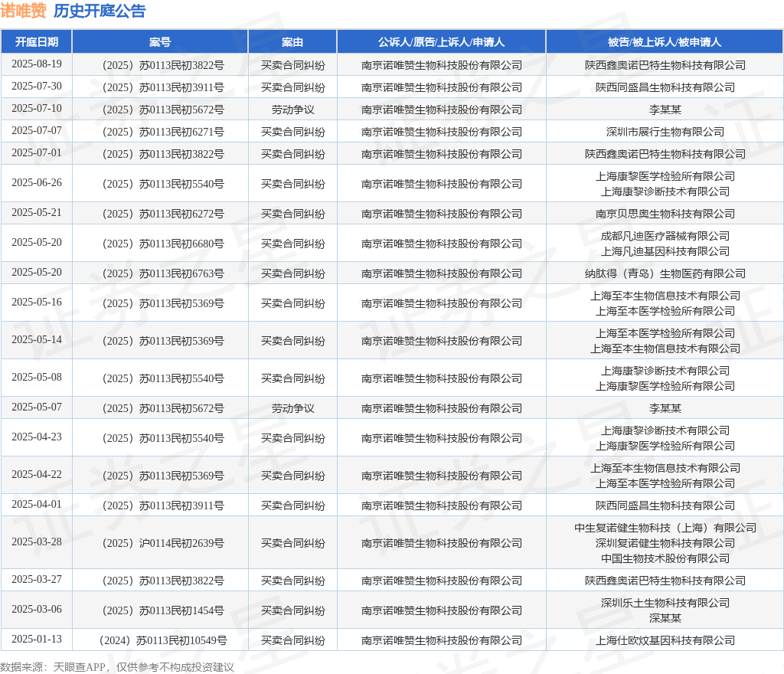Viewport: 784px width, 674px height.
Task: Click 买卖合同纠纷 in the 2025-08-19 row
Action: tap(293, 66)
